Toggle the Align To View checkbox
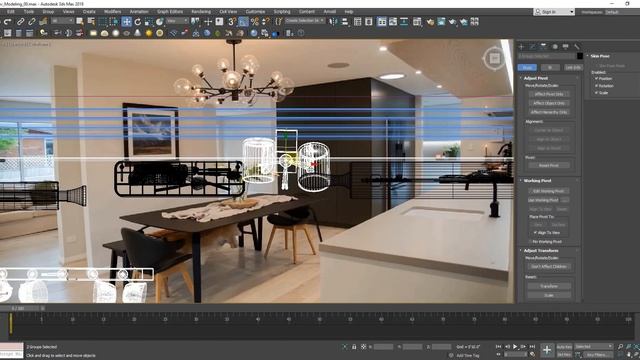Image resolution: width=640 pixels, height=360 pixels. (536, 233)
